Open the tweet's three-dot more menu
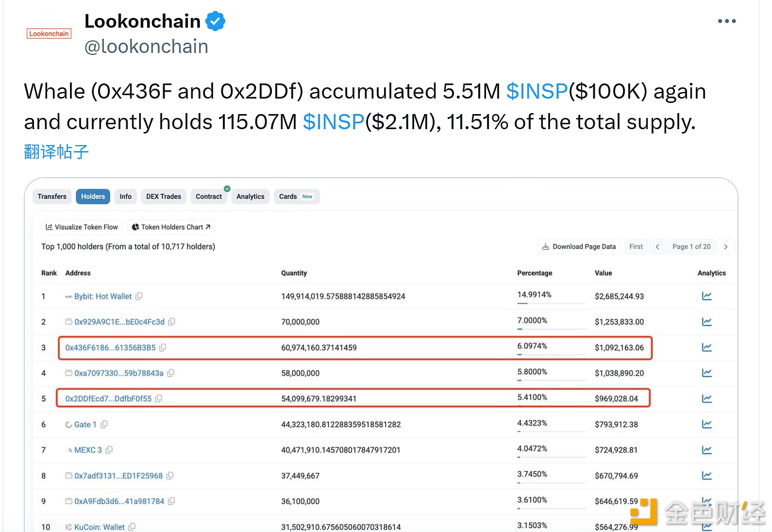This screenshot has width=772, height=532. point(726,21)
